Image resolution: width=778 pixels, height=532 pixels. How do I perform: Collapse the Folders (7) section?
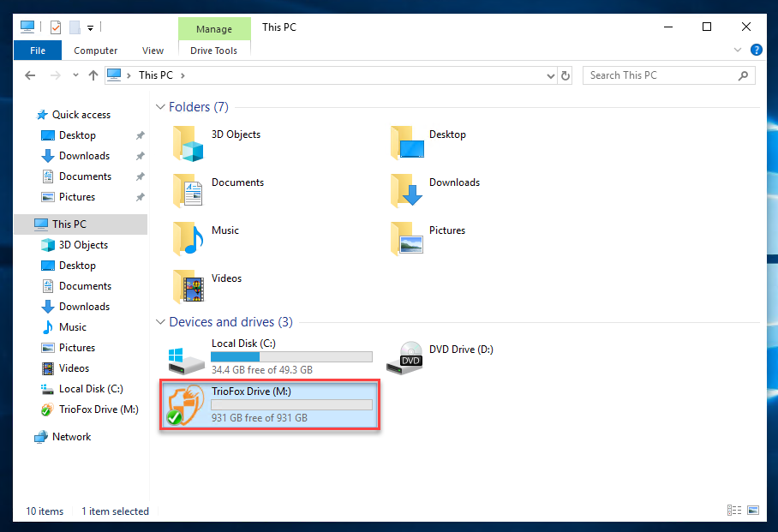pyautogui.click(x=160, y=106)
